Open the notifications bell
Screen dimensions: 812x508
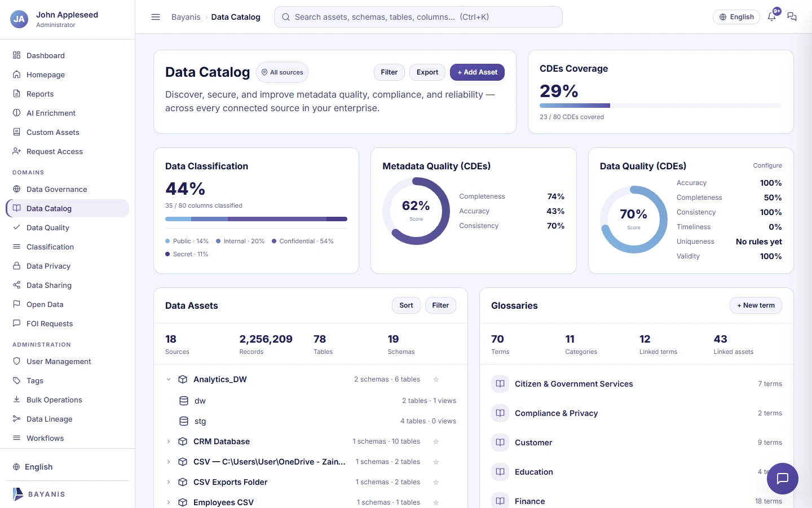[772, 16]
